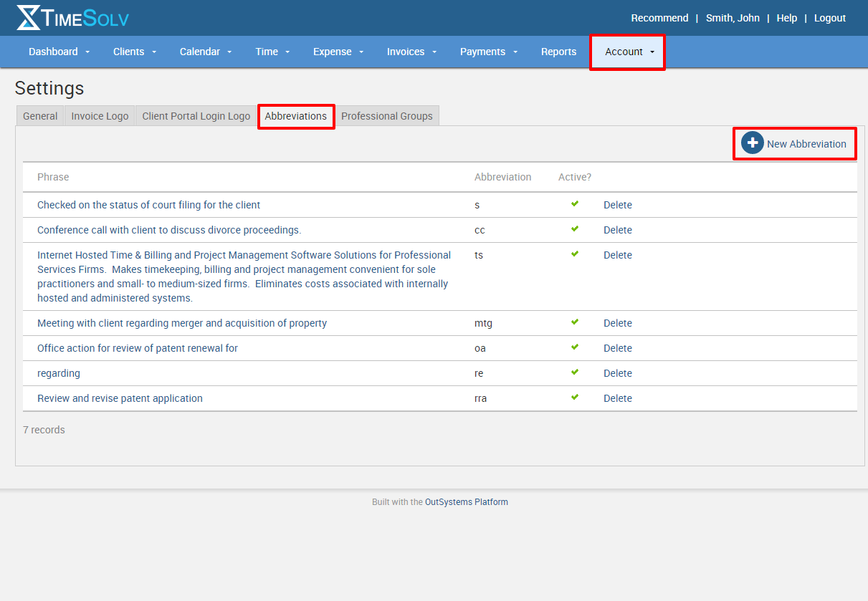Open the Reports menu item
The image size is (868, 601).
558,52
